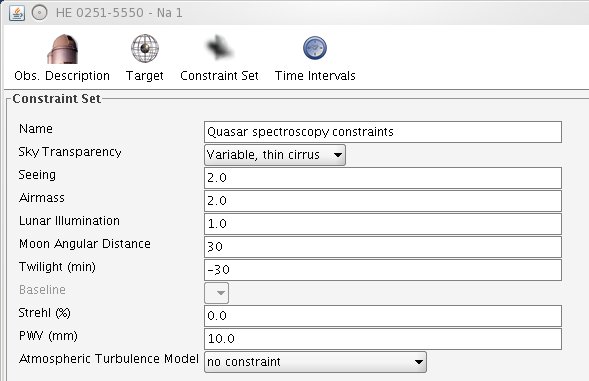Select the Target globe icon
Viewport: 589px width, 381px height.
pyautogui.click(x=145, y=48)
